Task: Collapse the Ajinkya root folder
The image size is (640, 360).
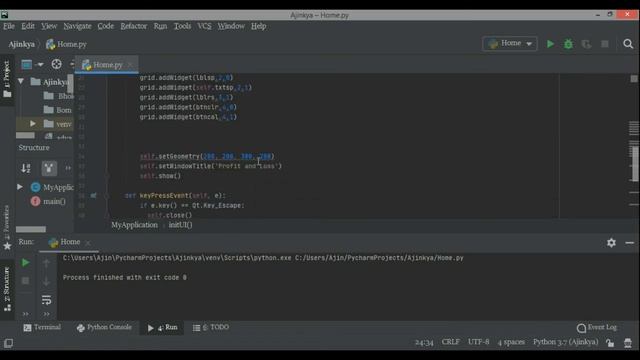Action: point(21,82)
